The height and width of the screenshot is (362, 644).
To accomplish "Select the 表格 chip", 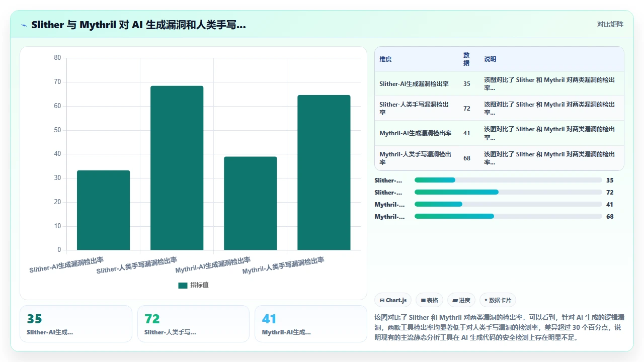I will (x=429, y=300).
